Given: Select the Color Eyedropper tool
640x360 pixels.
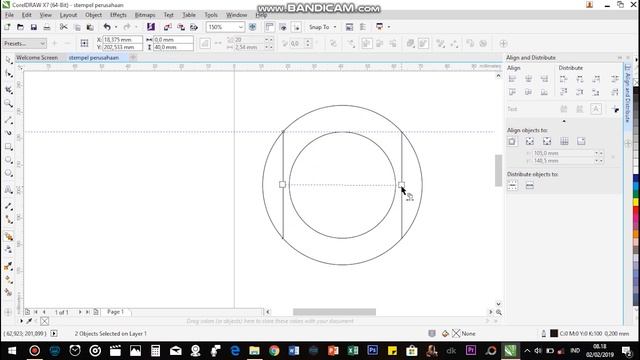Looking at the screenshot, I should pos(9,267).
